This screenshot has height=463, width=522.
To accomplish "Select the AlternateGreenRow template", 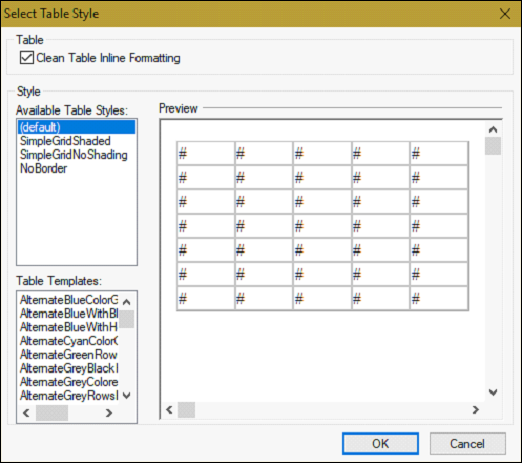I will [x=69, y=354].
